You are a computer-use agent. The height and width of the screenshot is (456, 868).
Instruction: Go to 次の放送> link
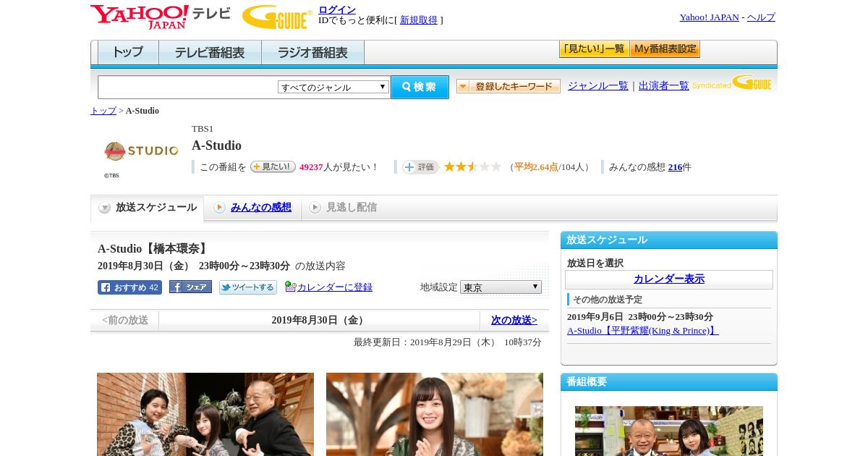[x=514, y=320]
